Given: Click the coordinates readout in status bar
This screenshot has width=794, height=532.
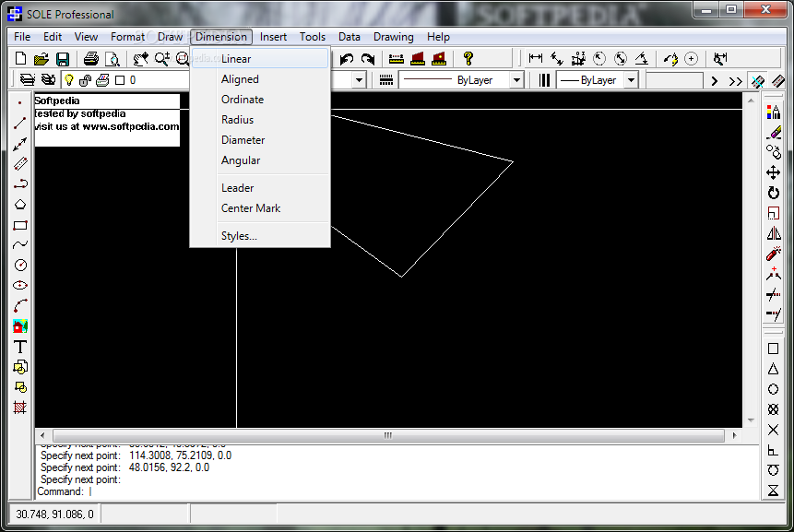Looking at the screenshot, I should click(54, 514).
